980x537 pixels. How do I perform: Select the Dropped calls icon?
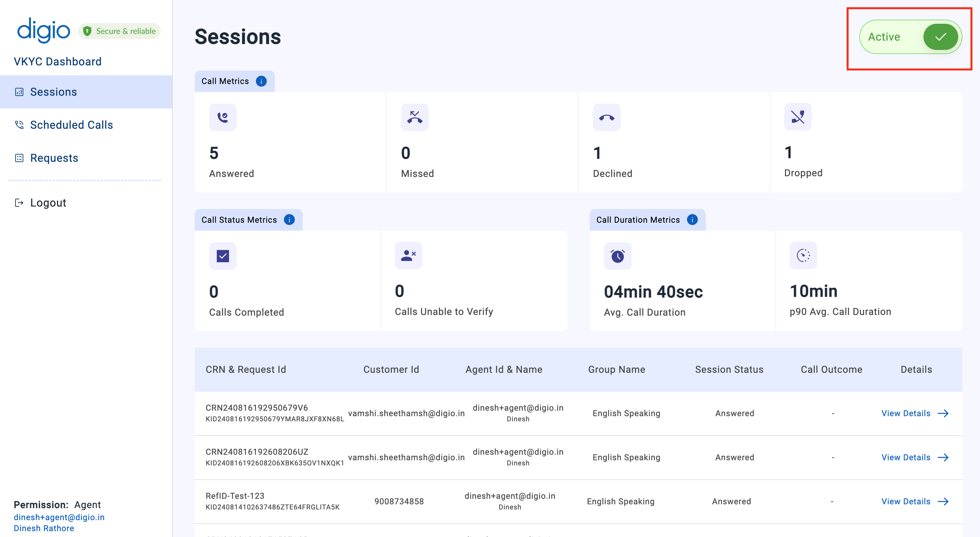coord(798,117)
